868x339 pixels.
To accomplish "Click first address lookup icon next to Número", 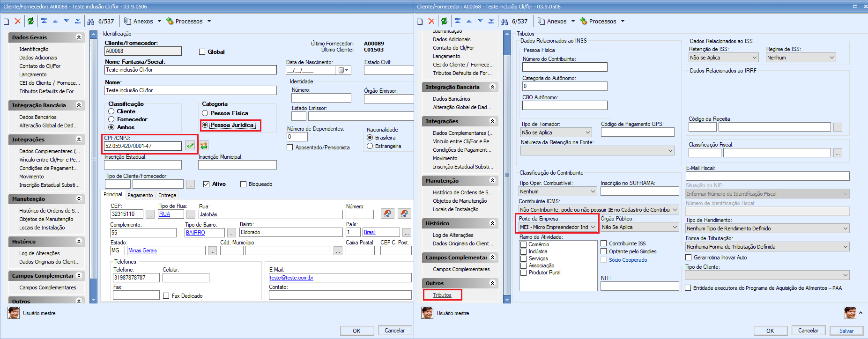I will point(387,214).
